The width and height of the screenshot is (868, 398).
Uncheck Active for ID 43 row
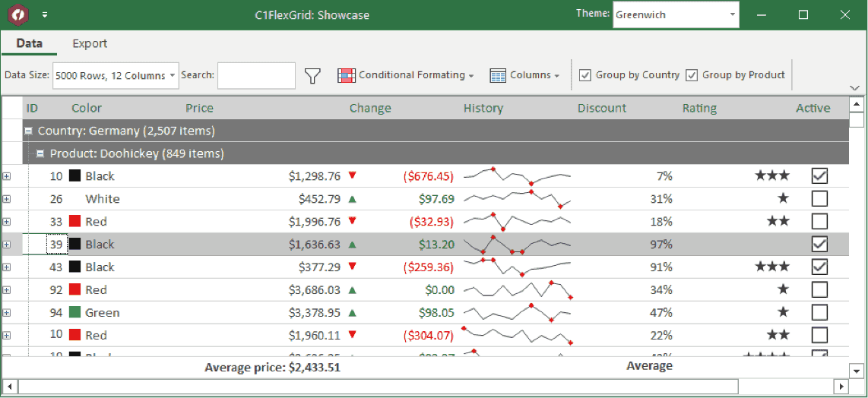click(x=819, y=267)
